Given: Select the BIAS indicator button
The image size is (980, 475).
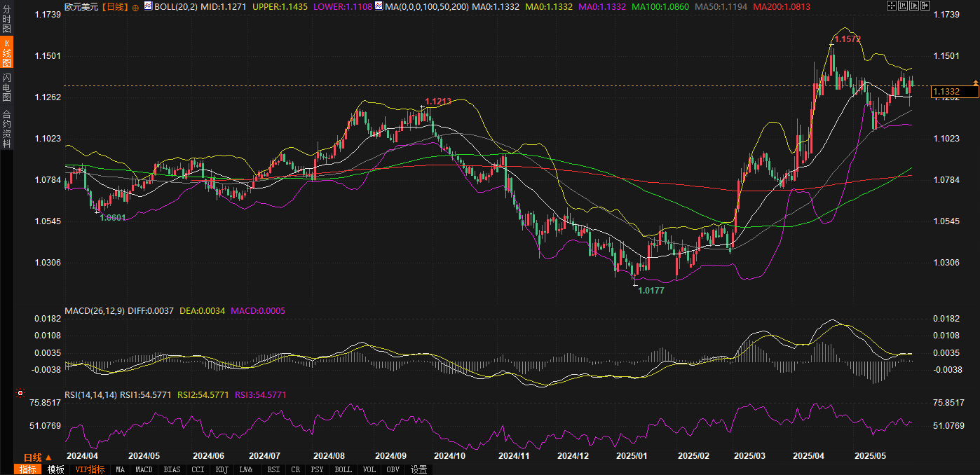Looking at the screenshot, I should click(172, 469).
